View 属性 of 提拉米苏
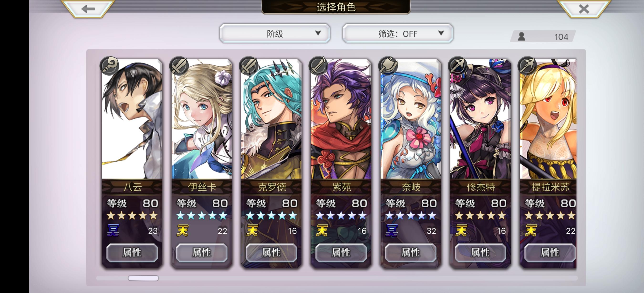Viewport: 644px width, 293px height. (550, 252)
